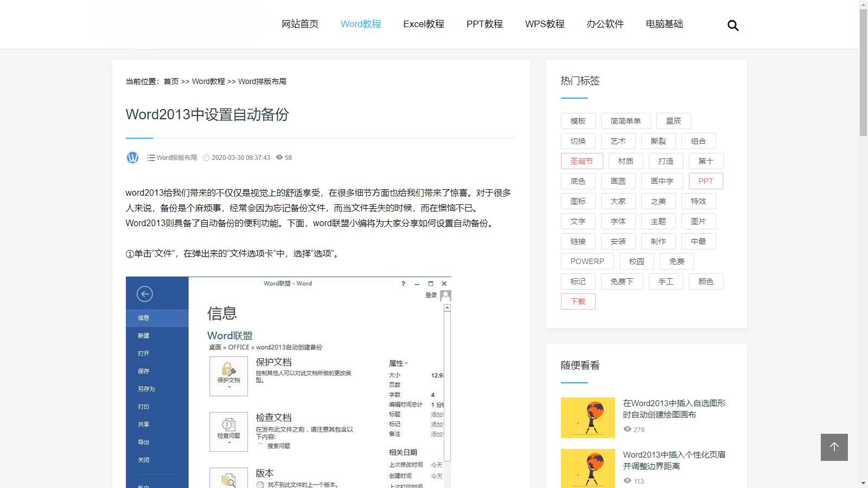This screenshot has height=488, width=868.
Task: Select the 链接 tag
Action: [x=578, y=241]
